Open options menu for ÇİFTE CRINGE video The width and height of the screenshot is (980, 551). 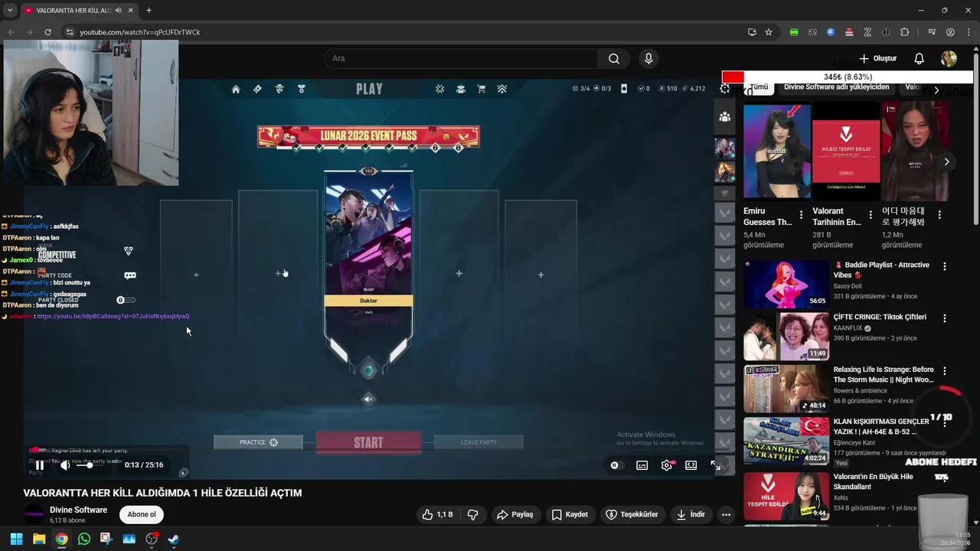tap(944, 318)
